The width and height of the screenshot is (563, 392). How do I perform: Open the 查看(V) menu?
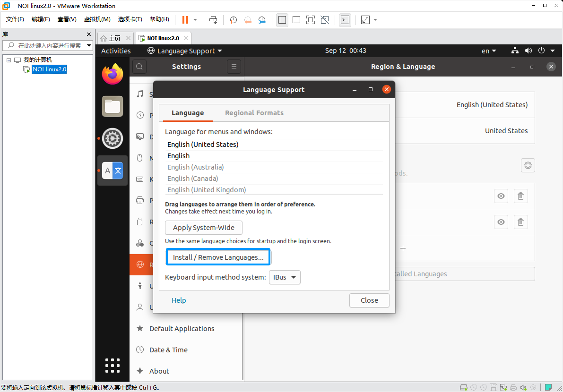coord(67,19)
